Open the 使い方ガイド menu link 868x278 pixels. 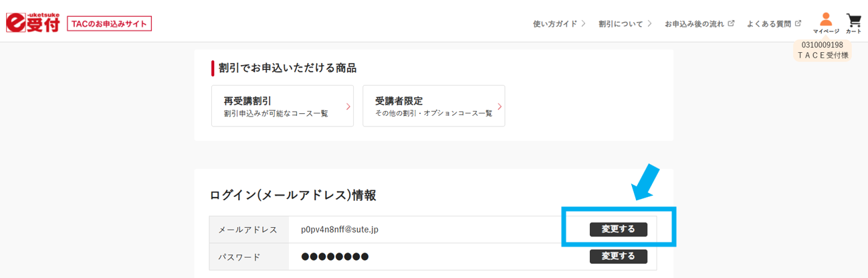tap(554, 23)
